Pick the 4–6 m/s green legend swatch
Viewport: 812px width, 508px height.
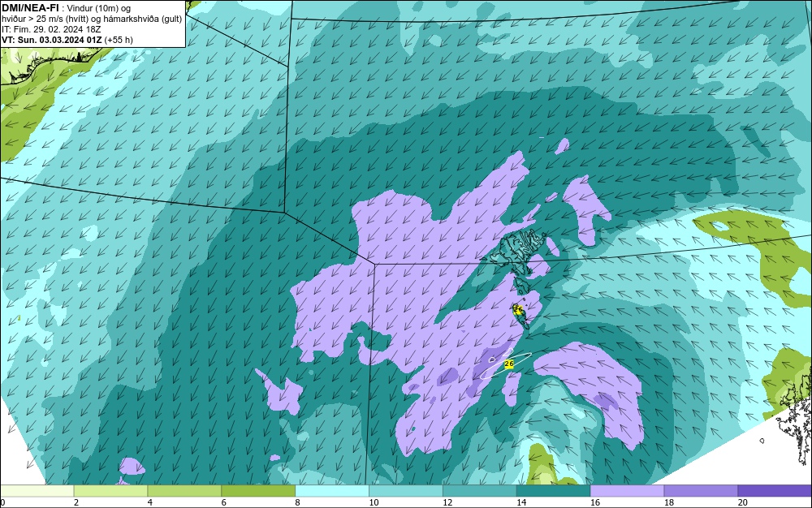(184, 491)
